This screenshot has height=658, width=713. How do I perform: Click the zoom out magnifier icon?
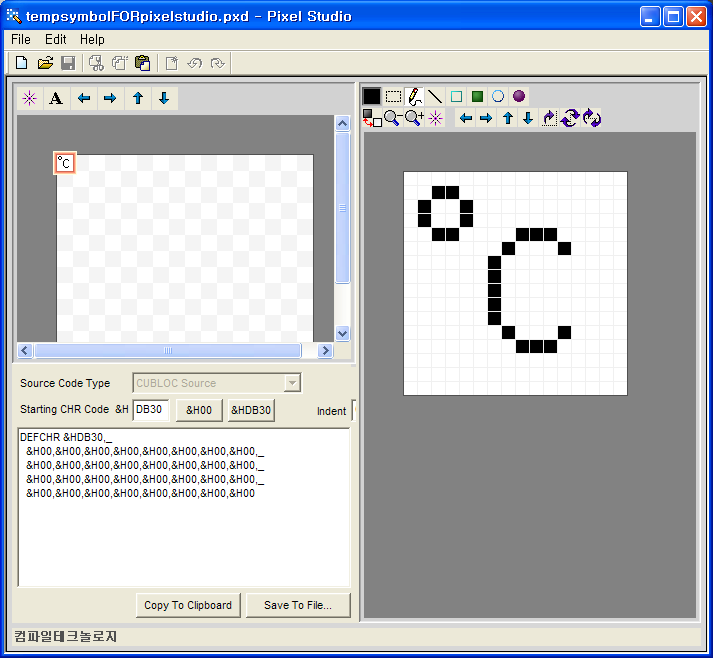click(x=392, y=118)
